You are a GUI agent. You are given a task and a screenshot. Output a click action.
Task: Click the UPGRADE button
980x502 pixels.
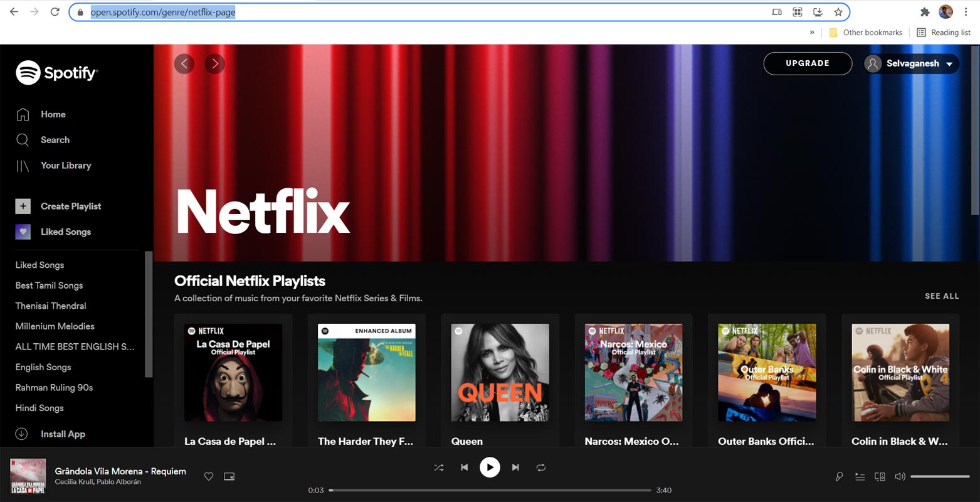(808, 63)
